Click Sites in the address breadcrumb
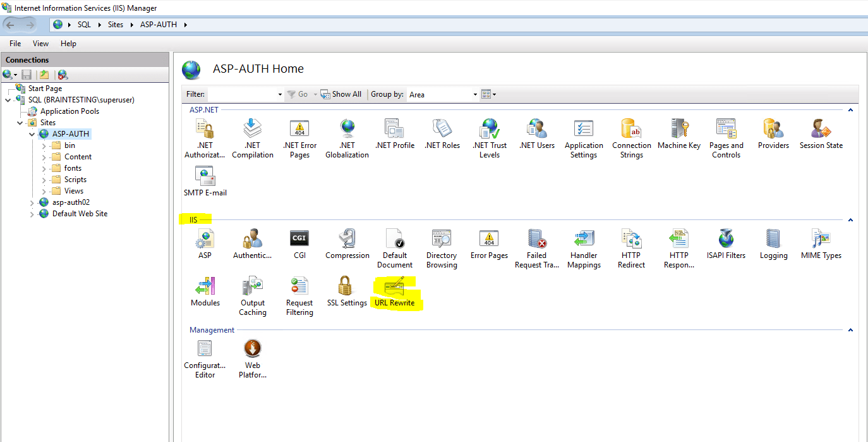The height and width of the screenshot is (442, 868). (x=116, y=25)
